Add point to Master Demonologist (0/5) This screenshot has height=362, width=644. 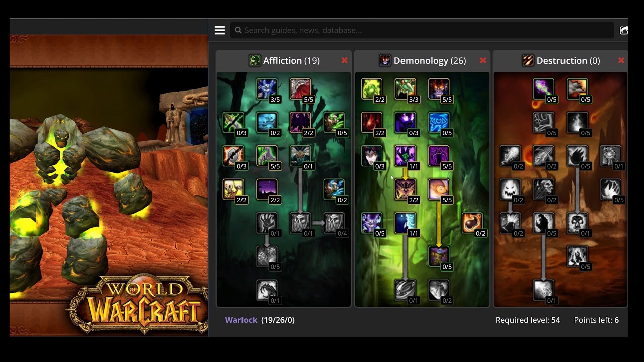tap(439, 256)
